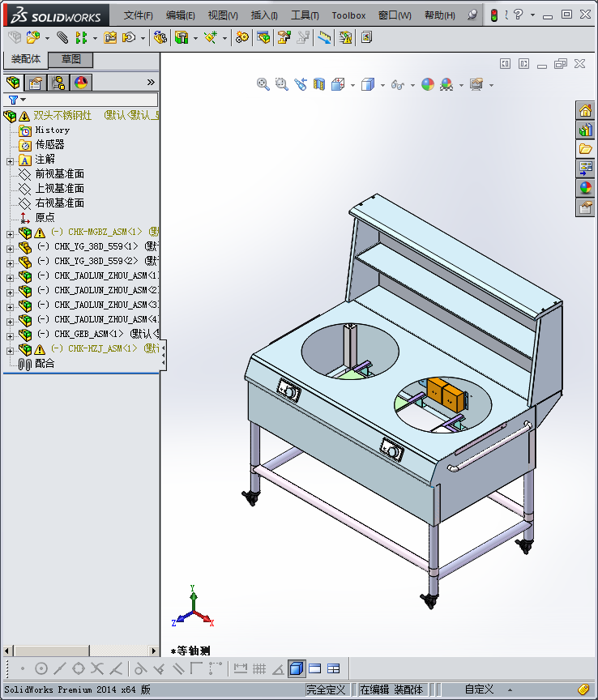Viewport: 598px width, 700px height.
Task: Expand the CHK_YG_38D_559<1> node
Action: pyautogui.click(x=11, y=249)
